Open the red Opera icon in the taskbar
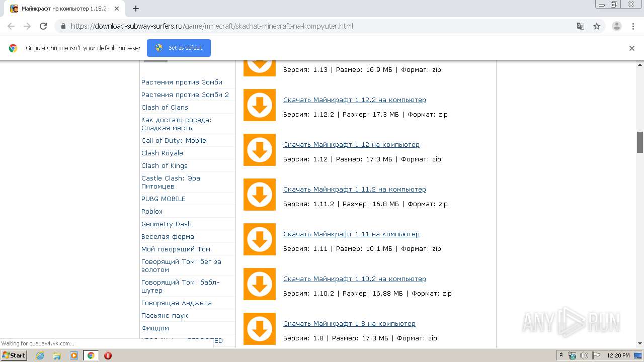Viewport: 644px width, 362px height. [x=108, y=355]
